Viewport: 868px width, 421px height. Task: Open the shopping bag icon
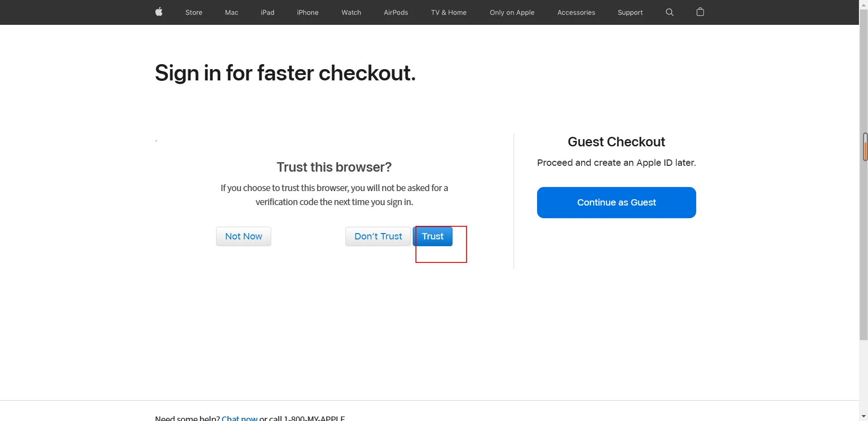[x=700, y=12]
